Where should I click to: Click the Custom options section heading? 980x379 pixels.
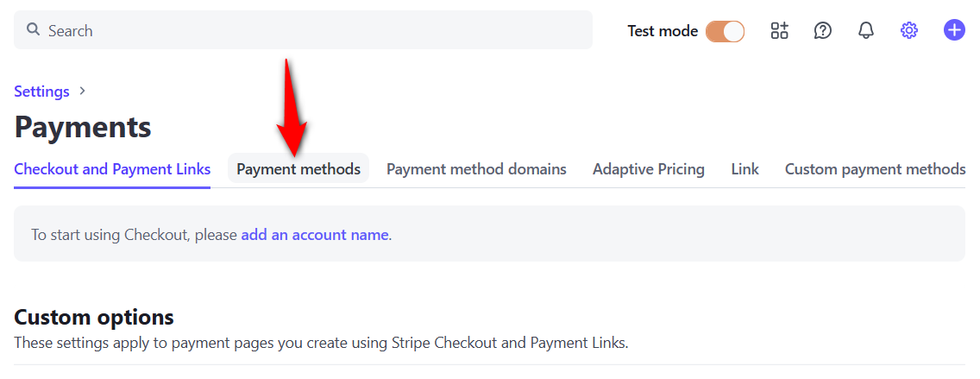tap(94, 317)
